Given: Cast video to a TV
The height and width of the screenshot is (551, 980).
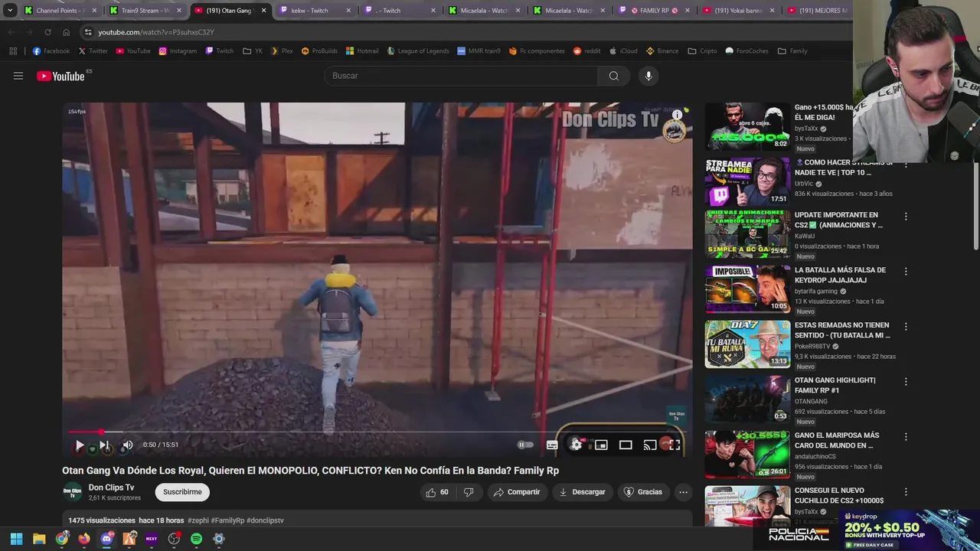Looking at the screenshot, I should [650, 445].
